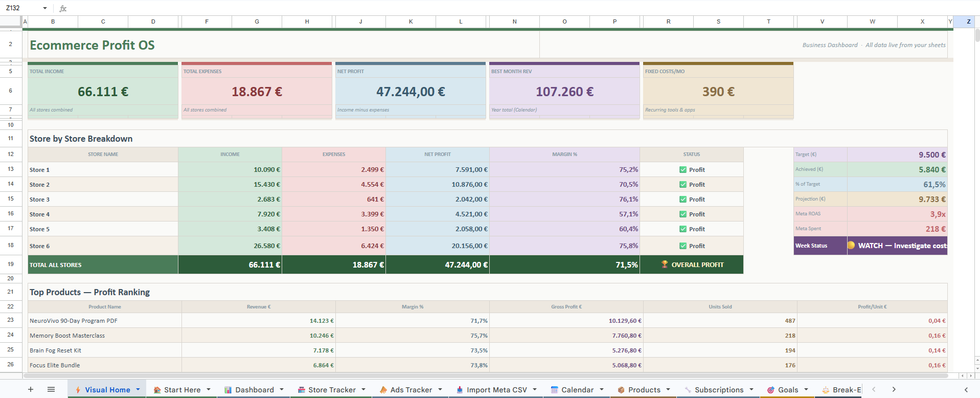Open Start Here tab dropdown arrow

pos(209,389)
